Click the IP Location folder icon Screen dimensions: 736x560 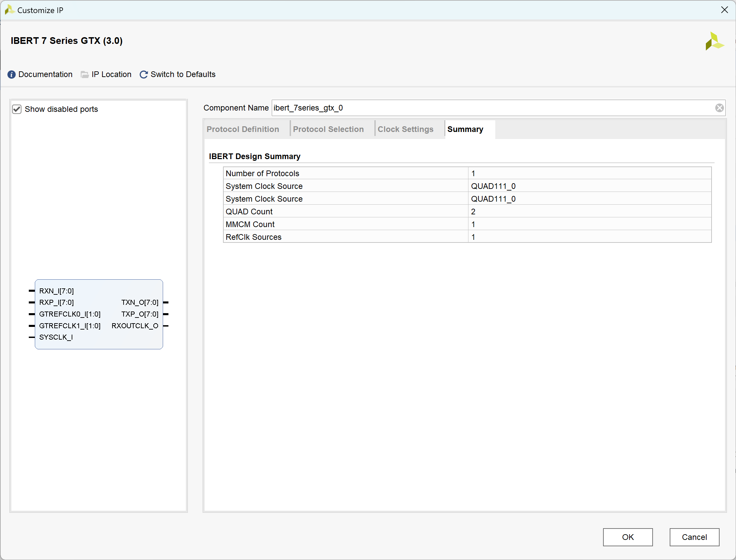[85, 74]
